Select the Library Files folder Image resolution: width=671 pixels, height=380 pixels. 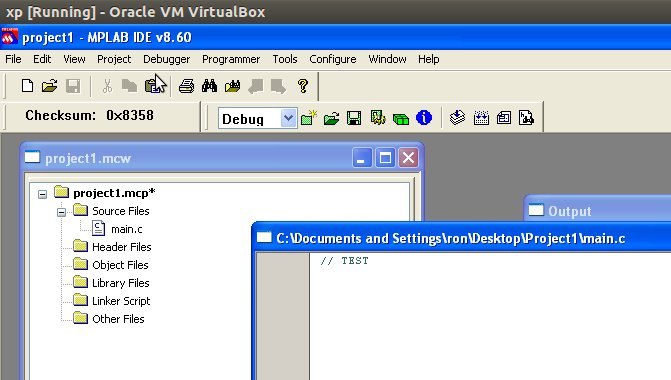click(121, 283)
